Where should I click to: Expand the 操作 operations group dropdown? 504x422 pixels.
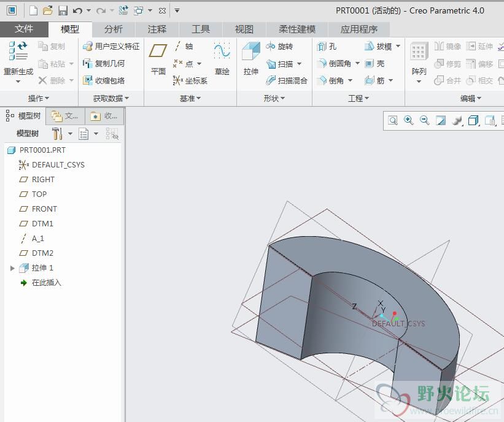[x=39, y=98]
